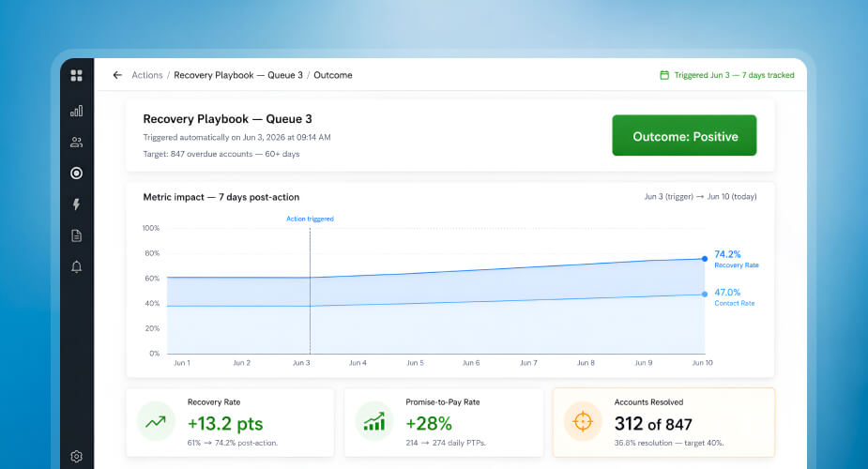
Task: Open the lightning bolt actions sidebar icon
Action: tap(76, 204)
